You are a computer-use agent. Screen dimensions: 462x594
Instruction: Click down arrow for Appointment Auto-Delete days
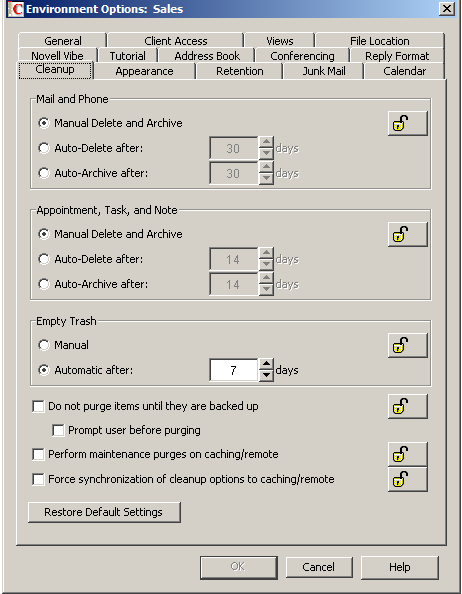[266, 264]
